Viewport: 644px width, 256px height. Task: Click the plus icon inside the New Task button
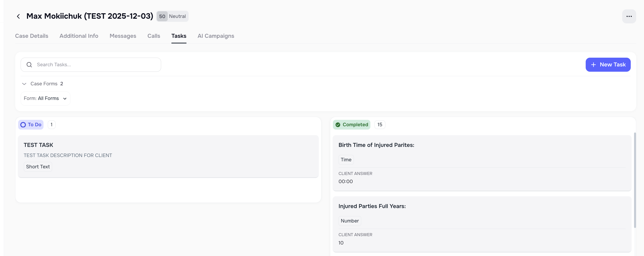(593, 64)
